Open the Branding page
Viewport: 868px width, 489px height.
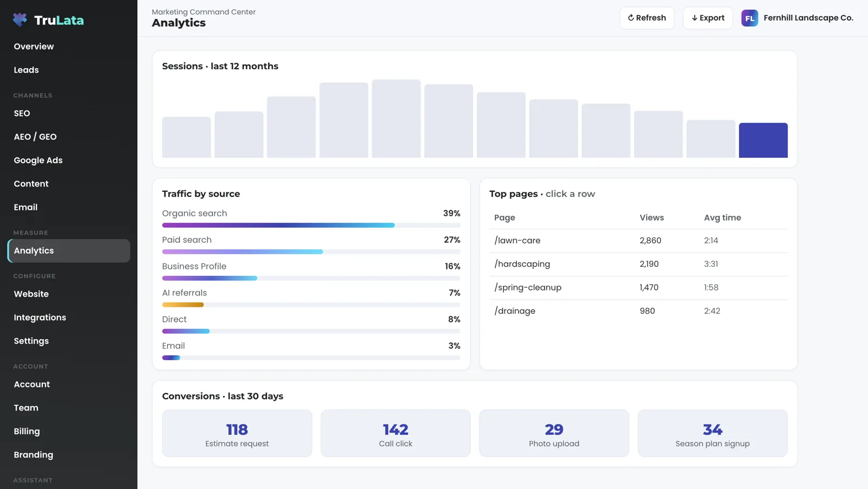[68, 455]
